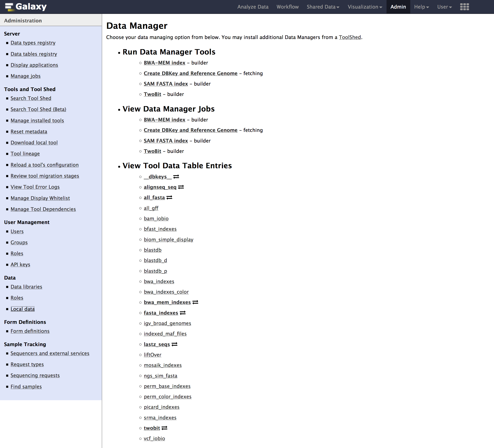The width and height of the screenshot is (494, 448).
Task: Open Data libraries in the admin sidebar
Action: pyautogui.click(x=26, y=286)
